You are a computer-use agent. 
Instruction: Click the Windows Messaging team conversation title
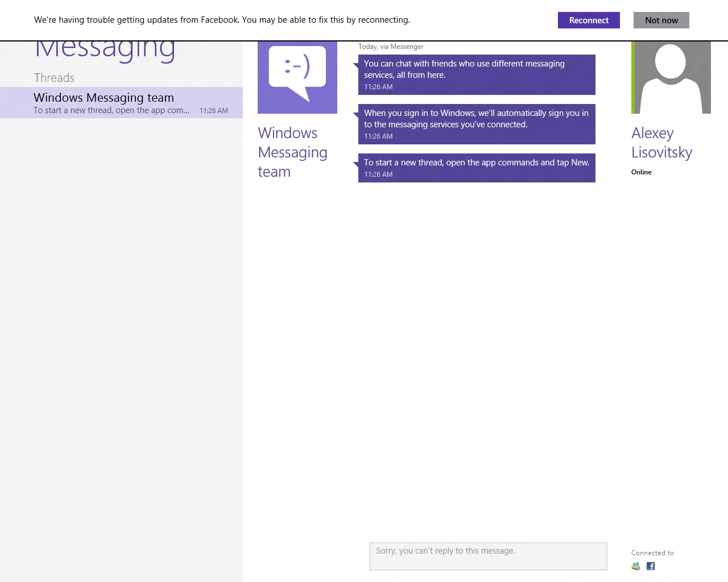point(292,152)
